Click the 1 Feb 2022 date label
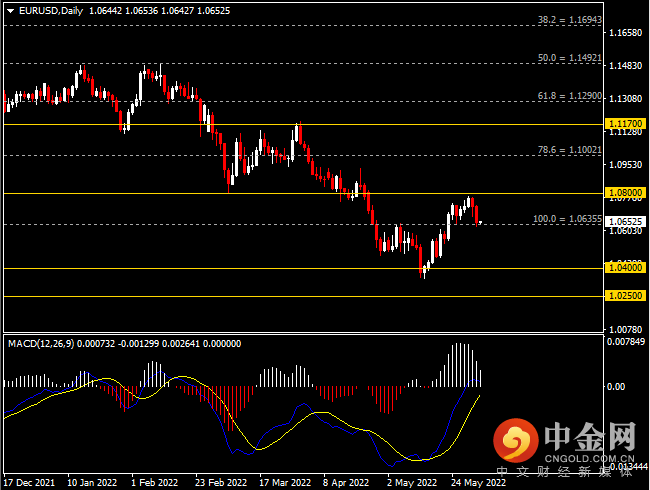The image size is (650, 490). (x=155, y=483)
